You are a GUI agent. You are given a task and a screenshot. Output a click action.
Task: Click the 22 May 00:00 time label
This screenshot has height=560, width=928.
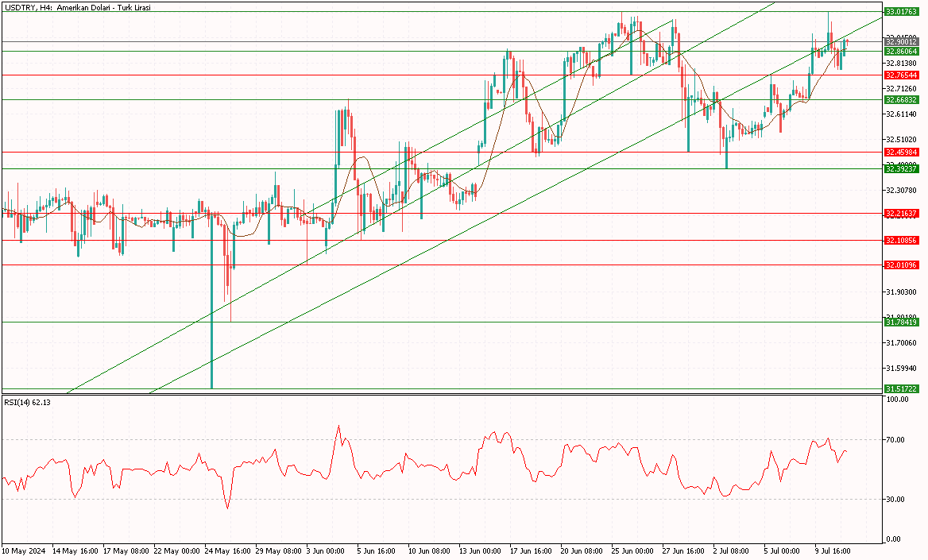177,551
